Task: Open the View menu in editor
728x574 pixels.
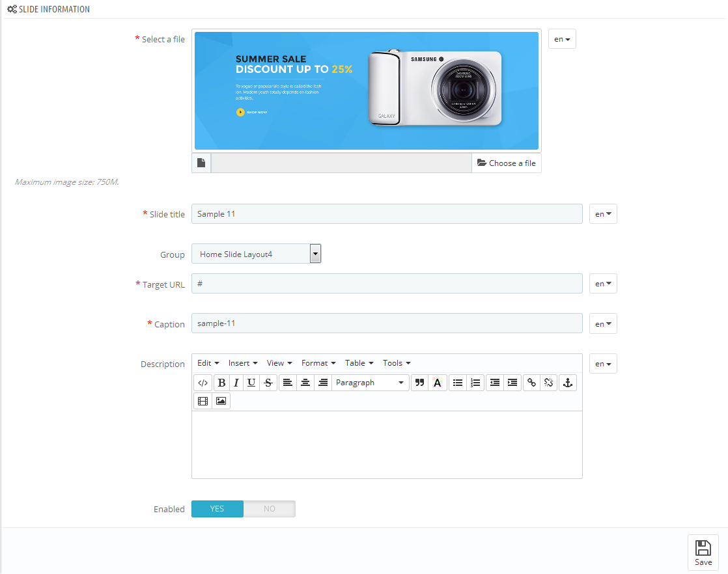Action: 279,363
